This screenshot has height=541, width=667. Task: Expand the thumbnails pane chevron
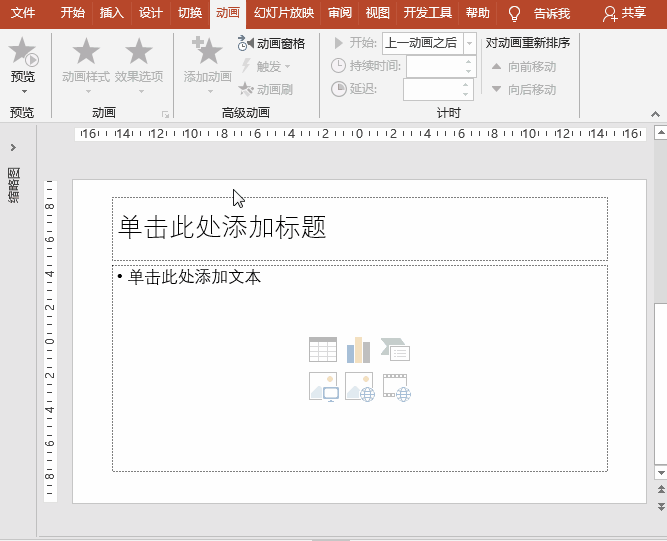coord(13,147)
